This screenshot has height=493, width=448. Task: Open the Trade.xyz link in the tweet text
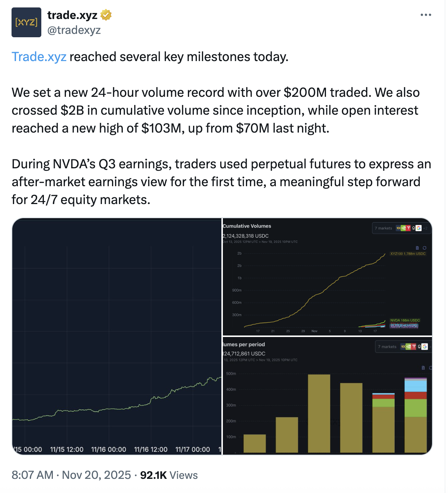click(39, 57)
